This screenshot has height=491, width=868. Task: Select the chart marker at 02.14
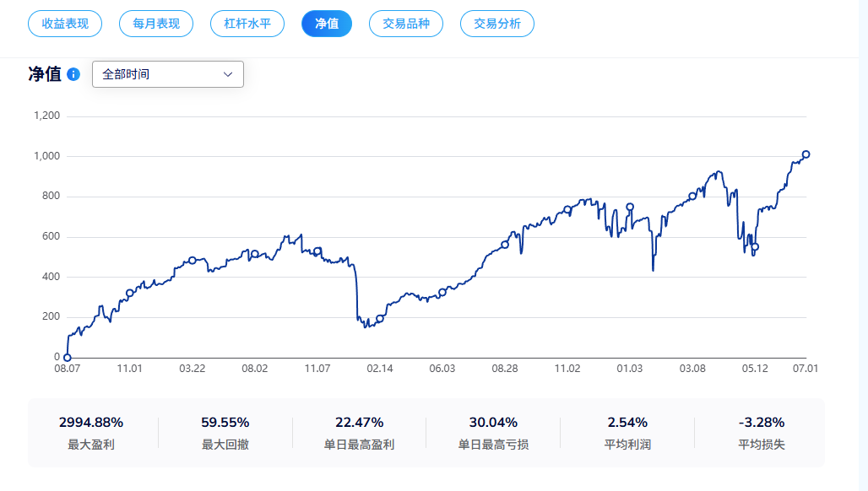(380, 319)
